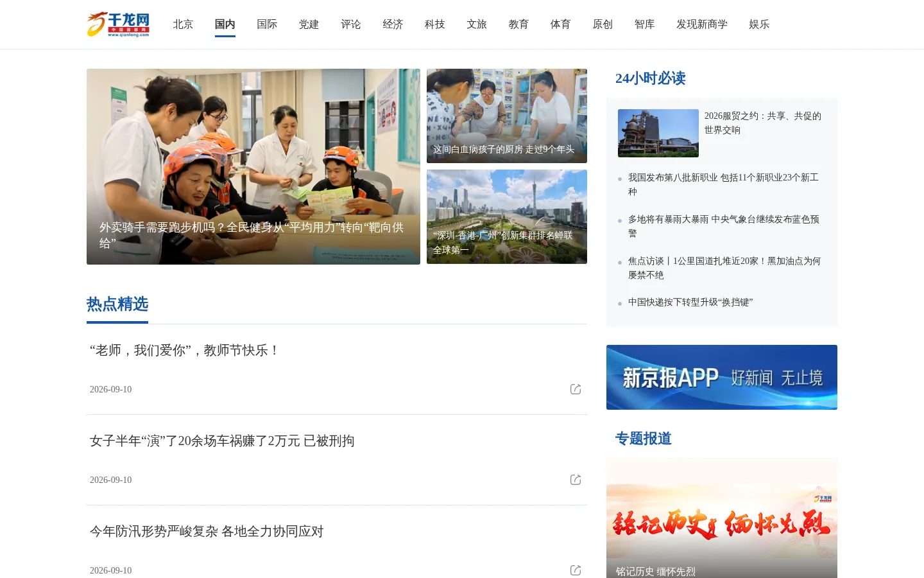Open the 文旅 channel
924x578 pixels.
(477, 24)
